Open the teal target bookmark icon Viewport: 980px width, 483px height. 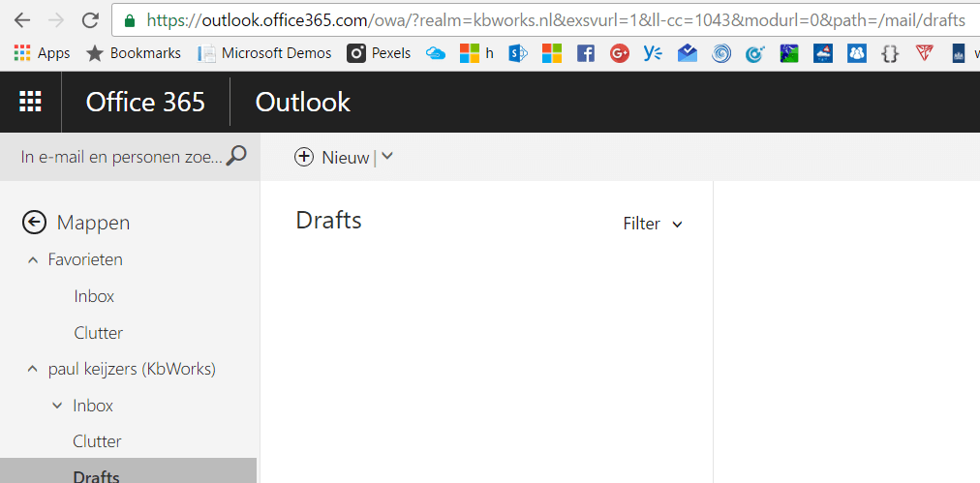coord(755,54)
